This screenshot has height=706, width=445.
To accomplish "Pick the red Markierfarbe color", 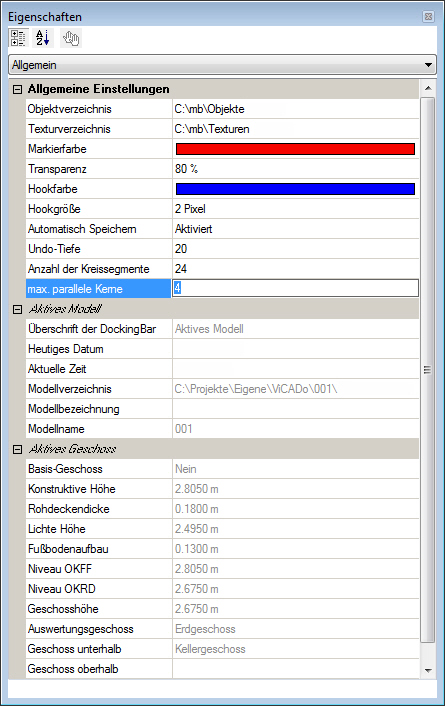I will tap(295, 149).
